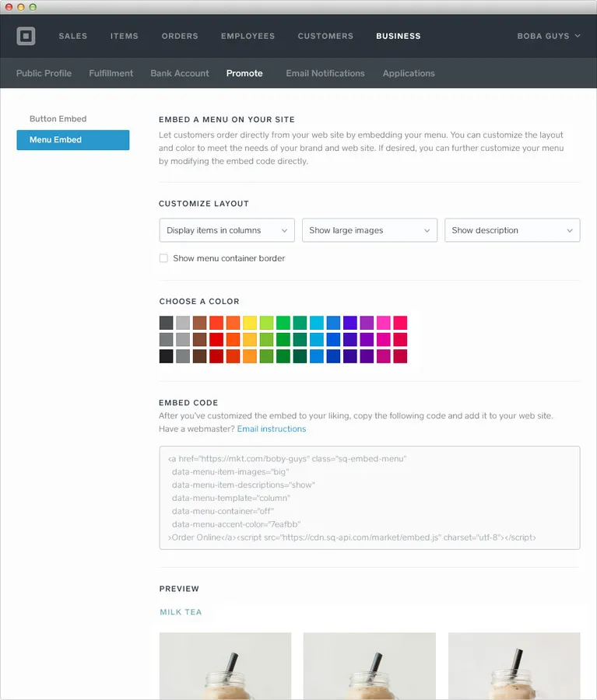
Task: Pick the black swatch in bottom row
Action: coord(167,356)
